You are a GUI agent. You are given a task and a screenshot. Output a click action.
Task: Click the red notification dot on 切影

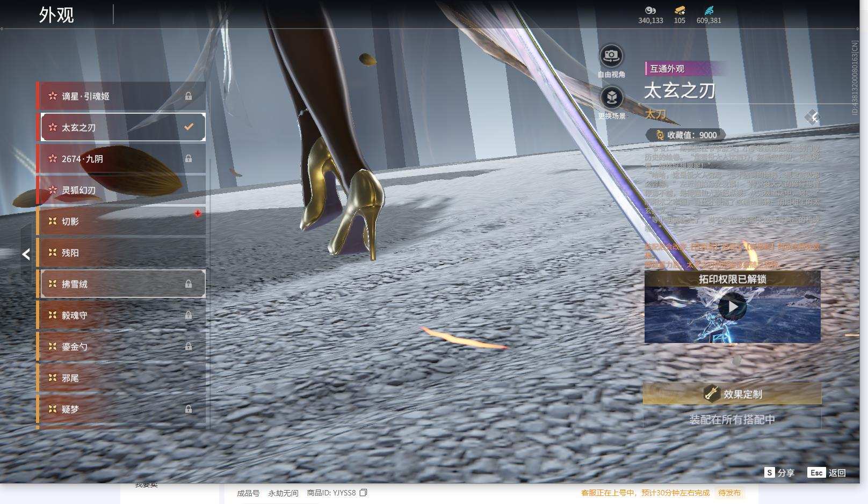coord(198,213)
